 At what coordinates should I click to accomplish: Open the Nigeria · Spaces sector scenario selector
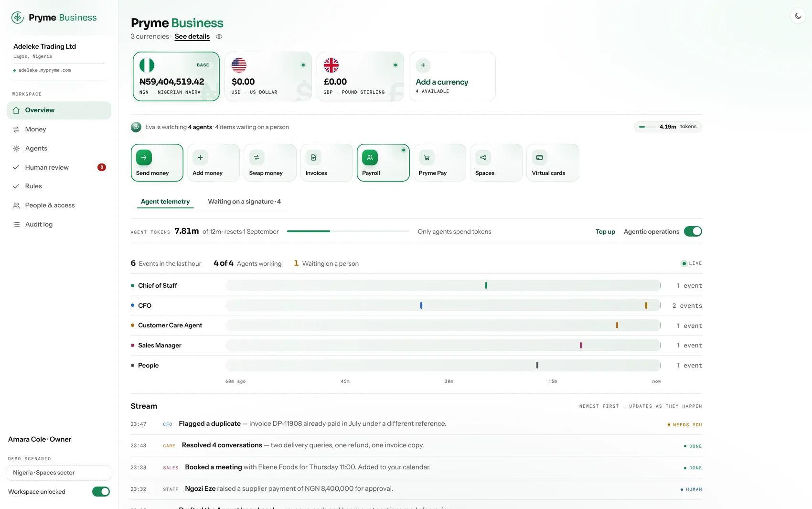pyautogui.click(x=59, y=473)
